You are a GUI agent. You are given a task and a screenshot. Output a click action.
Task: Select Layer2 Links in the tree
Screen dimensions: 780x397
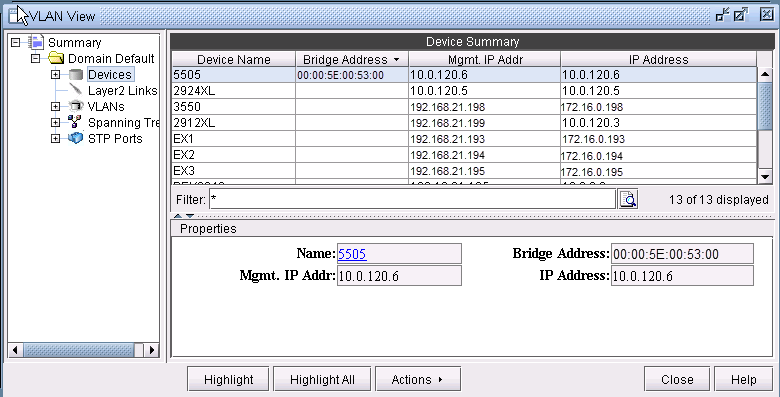pyautogui.click(x=122, y=91)
